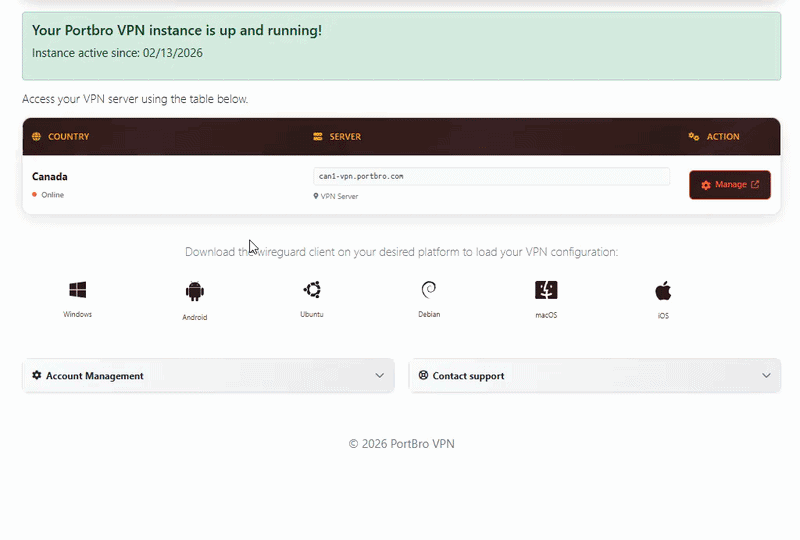The image size is (800, 540).
Task: Open the Ubuntu WireGuard client download
Action: 312,290
